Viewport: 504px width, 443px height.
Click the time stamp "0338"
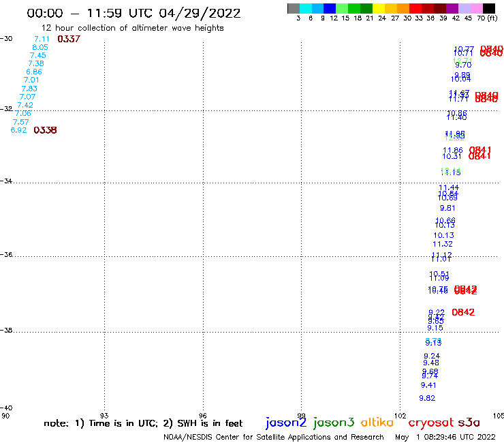[45, 130]
